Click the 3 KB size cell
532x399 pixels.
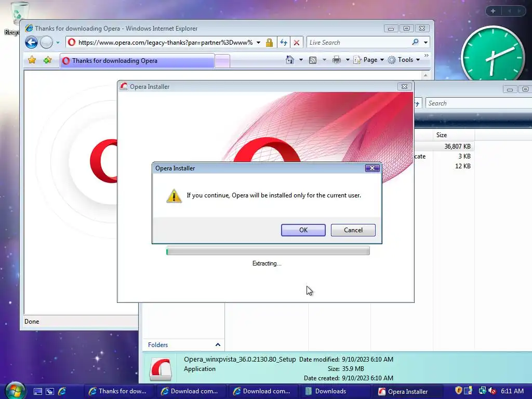[464, 156]
